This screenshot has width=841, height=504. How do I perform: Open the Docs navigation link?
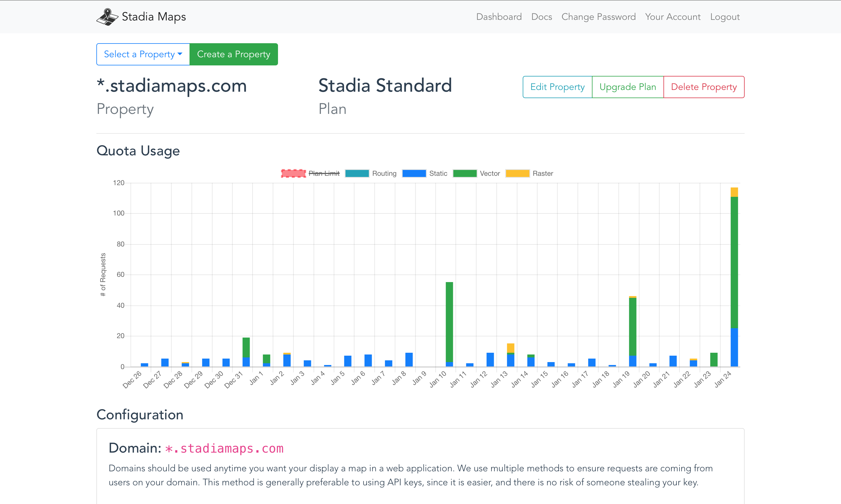coord(542,17)
